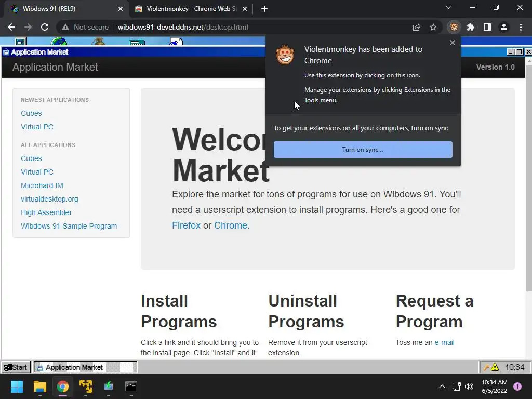Switch to the Violentmonkey Chrome Web Store tab

190,9
